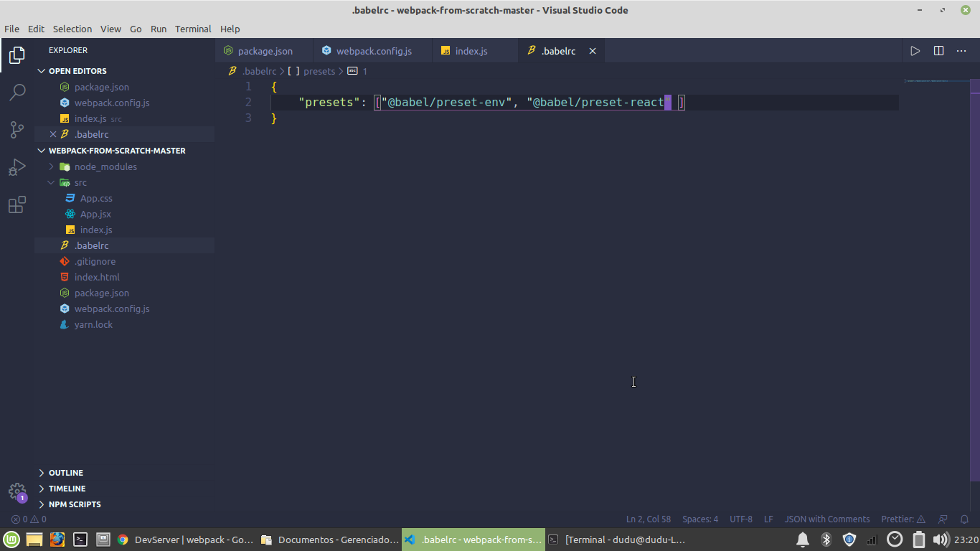The image size is (980, 551).
Task: Change indentation via Spaces: 4
Action: tap(700, 519)
